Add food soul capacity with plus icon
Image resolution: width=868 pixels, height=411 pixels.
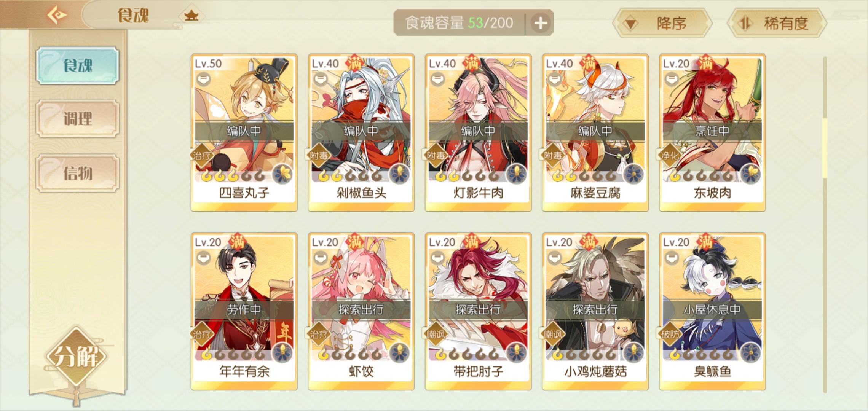[x=541, y=23]
